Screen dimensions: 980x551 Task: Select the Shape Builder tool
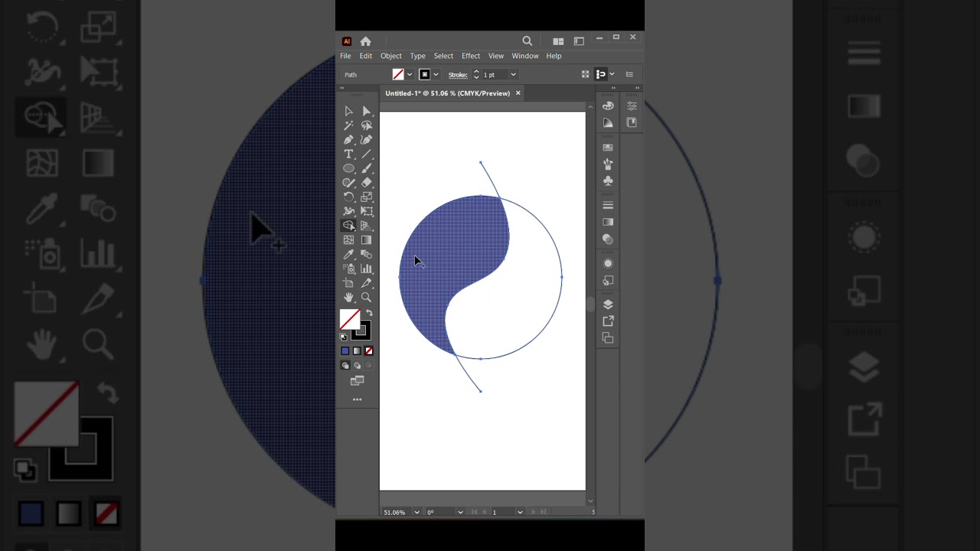click(x=348, y=226)
